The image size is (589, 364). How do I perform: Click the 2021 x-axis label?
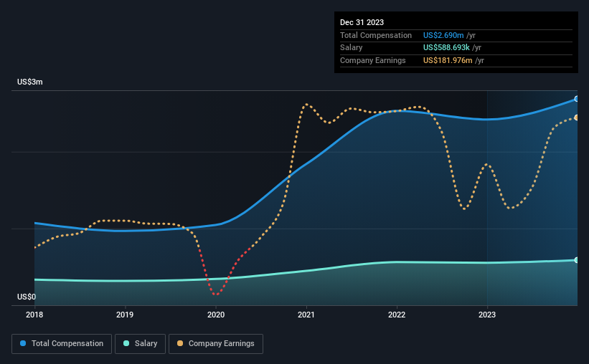point(306,315)
